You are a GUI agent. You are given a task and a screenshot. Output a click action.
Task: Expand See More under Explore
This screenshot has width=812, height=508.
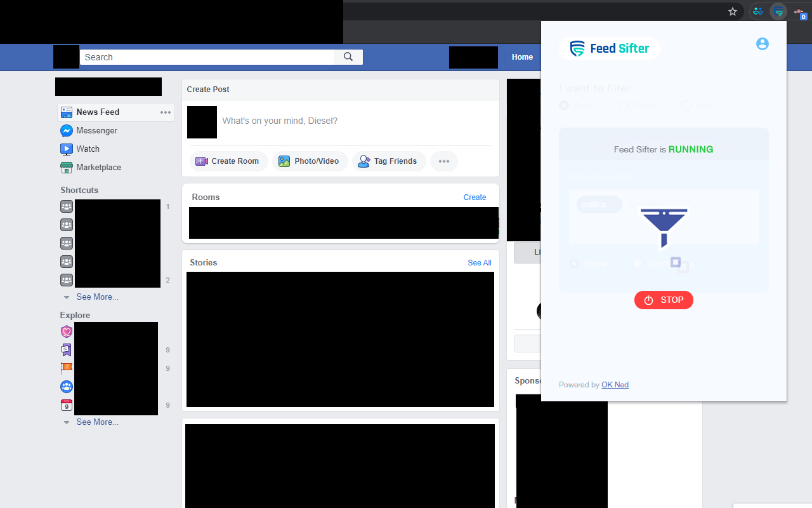pyautogui.click(x=97, y=422)
